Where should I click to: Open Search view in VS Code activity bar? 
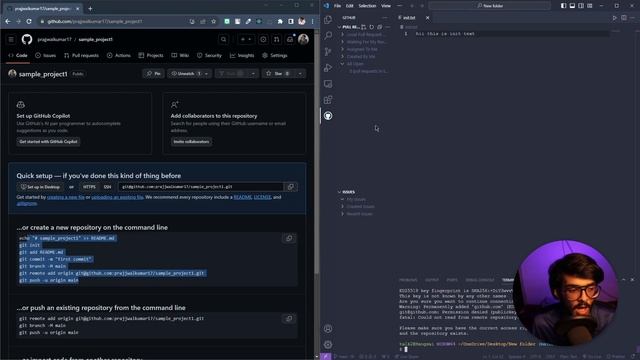point(328,36)
